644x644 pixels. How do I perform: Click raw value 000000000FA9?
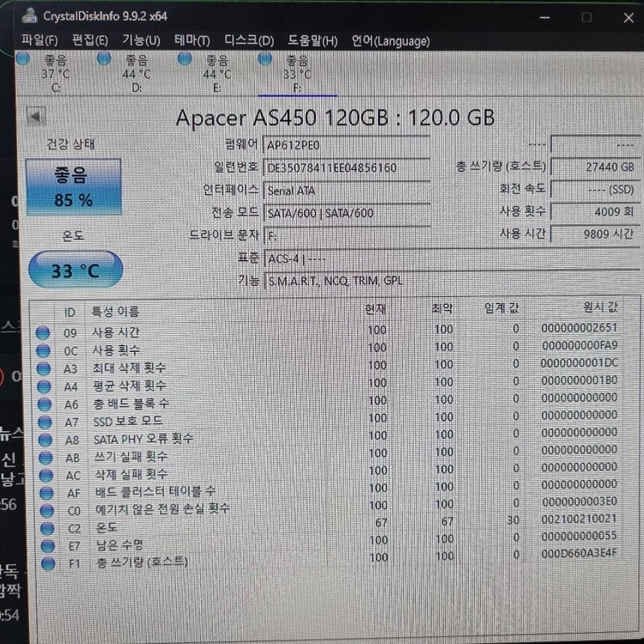[x=580, y=345]
